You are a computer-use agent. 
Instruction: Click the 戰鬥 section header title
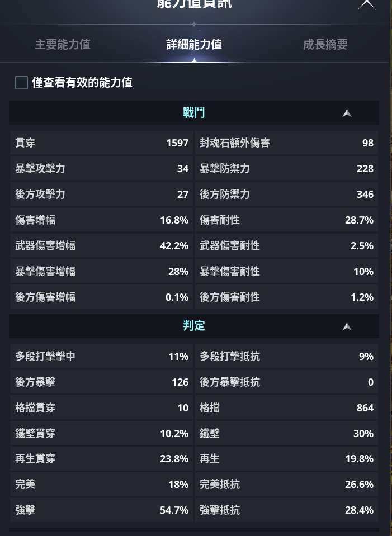pyautogui.click(x=193, y=113)
